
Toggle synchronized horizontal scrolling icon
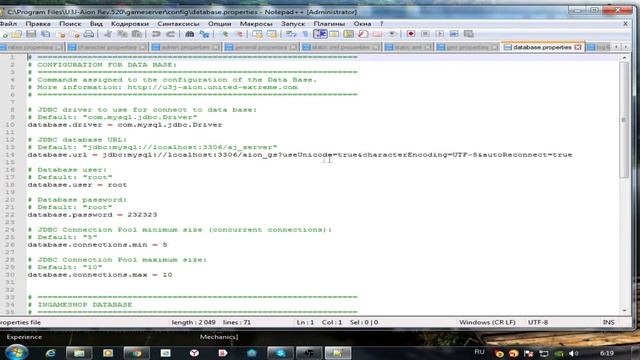[x=272, y=34]
